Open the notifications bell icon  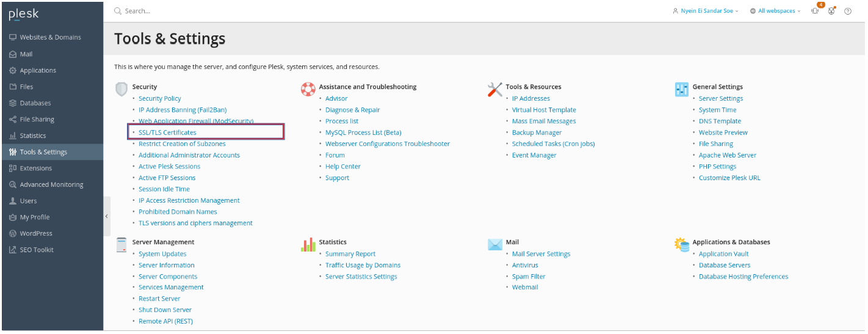pos(815,11)
